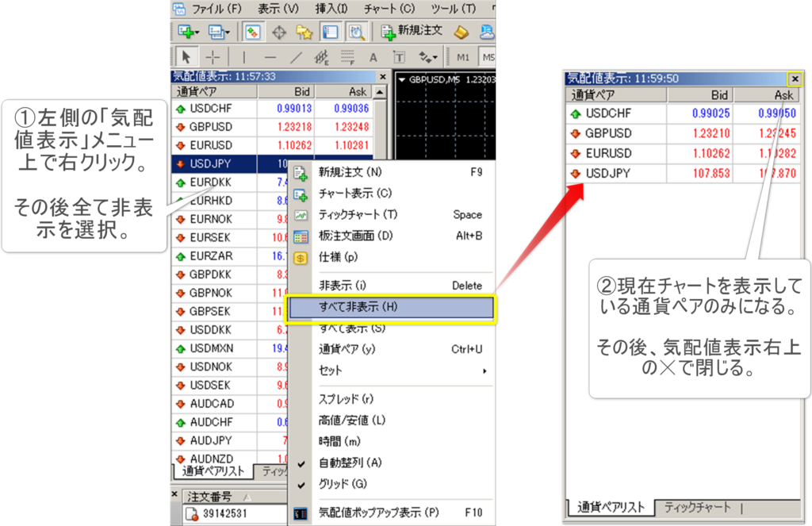Select the vertical line drawing tool

click(x=245, y=57)
